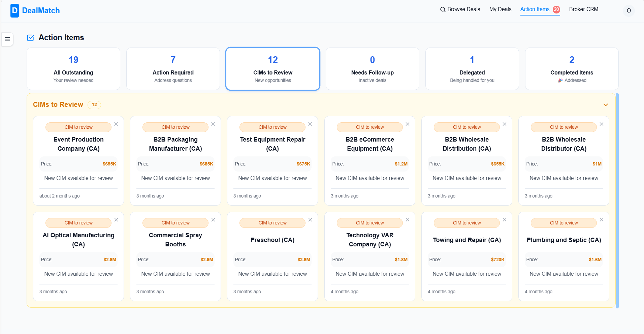Viewport: 644px width, 334px height.
Task: Collapse the CIMs to Review section
Action: (606, 105)
